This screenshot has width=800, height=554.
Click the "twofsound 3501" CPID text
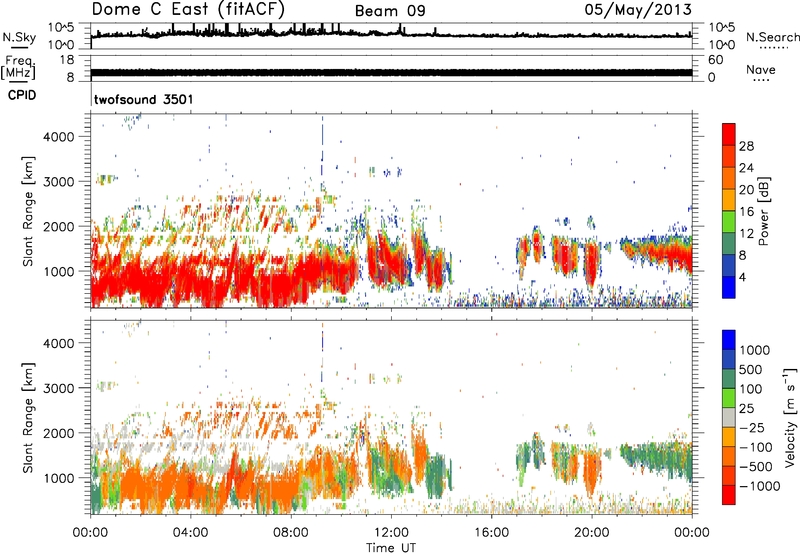(144, 99)
